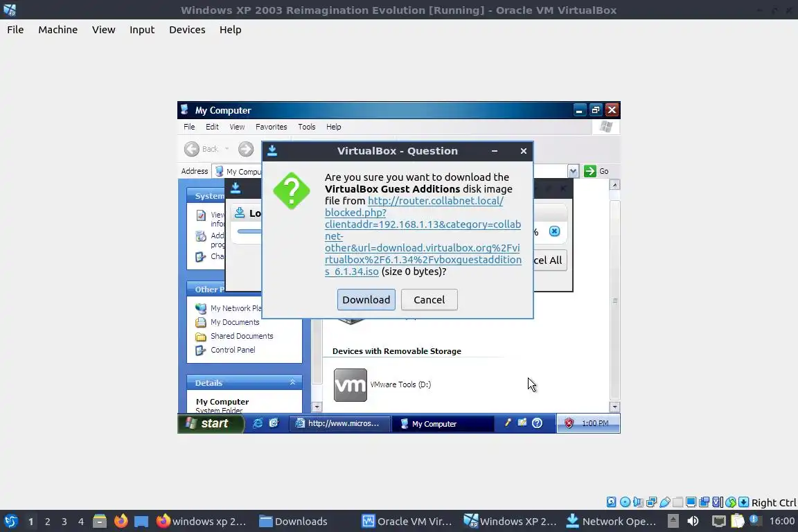The height and width of the screenshot is (532, 798).
Task: Click the Download button in the dialog
Action: point(366,299)
